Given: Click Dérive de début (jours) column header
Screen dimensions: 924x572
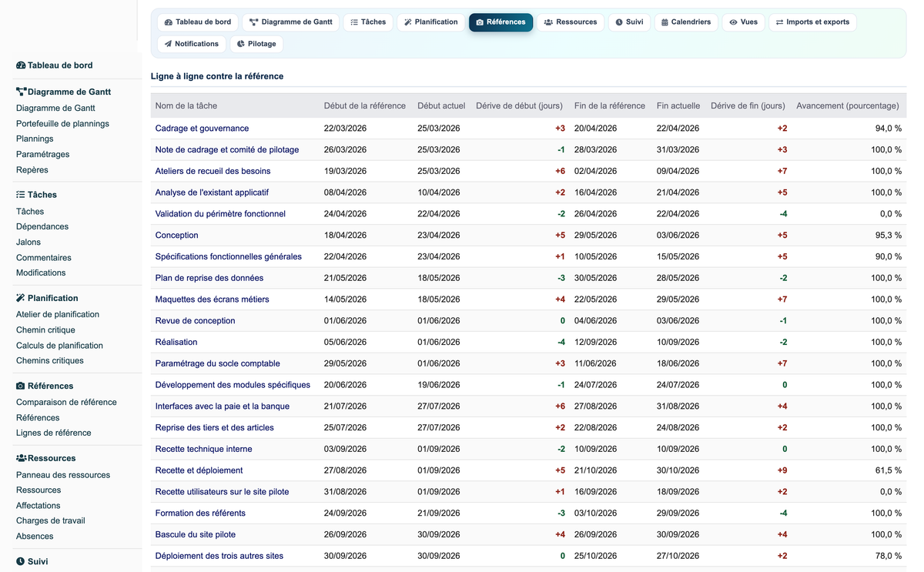Looking at the screenshot, I should 519,105.
